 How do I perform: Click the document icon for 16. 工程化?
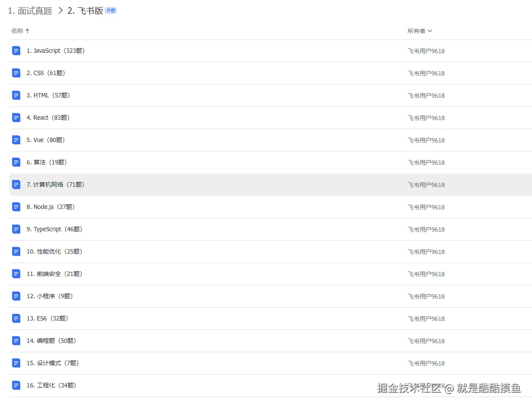(16, 385)
